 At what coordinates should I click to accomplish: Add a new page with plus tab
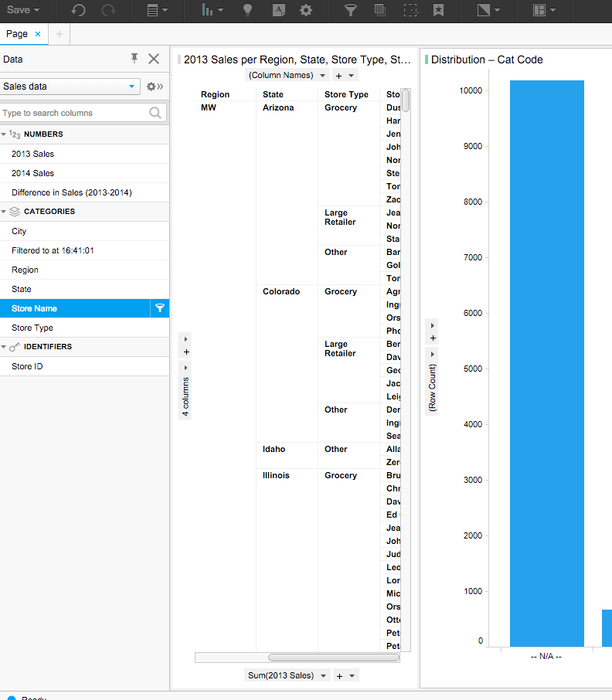(59, 34)
